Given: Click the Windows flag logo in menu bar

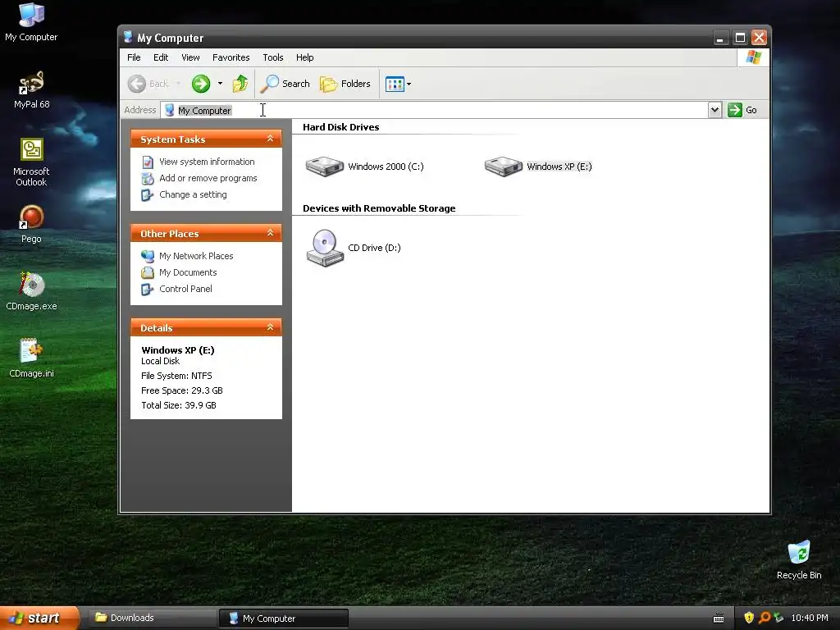Looking at the screenshot, I should coord(753,57).
